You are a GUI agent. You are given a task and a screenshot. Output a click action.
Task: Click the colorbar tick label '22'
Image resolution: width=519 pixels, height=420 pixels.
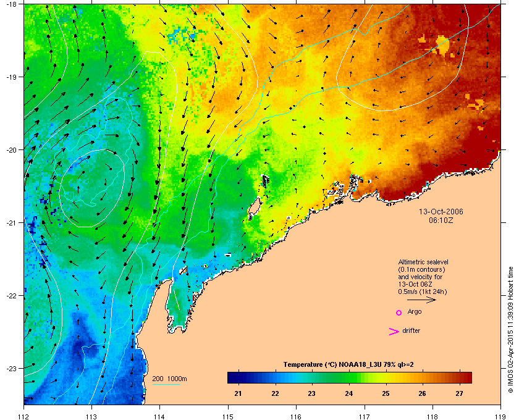275,393
